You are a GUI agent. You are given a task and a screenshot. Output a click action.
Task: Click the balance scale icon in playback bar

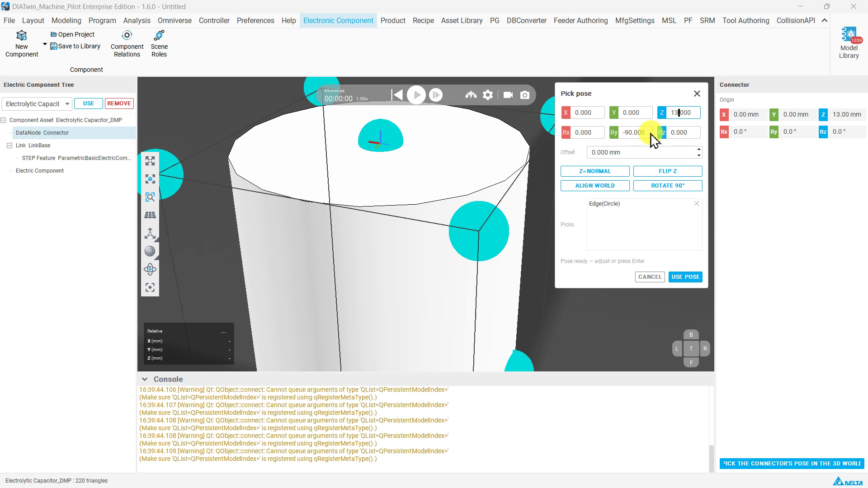pyautogui.click(x=471, y=95)
